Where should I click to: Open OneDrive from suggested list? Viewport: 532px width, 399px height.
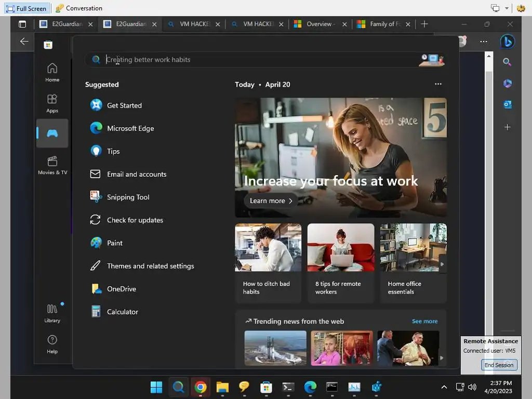click(x=113, y=289)
